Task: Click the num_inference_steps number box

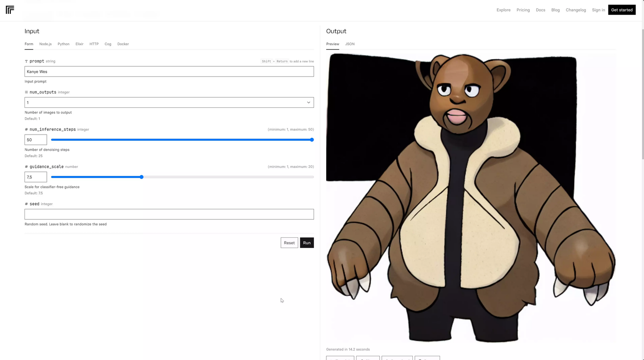Action: click(36, 140)
